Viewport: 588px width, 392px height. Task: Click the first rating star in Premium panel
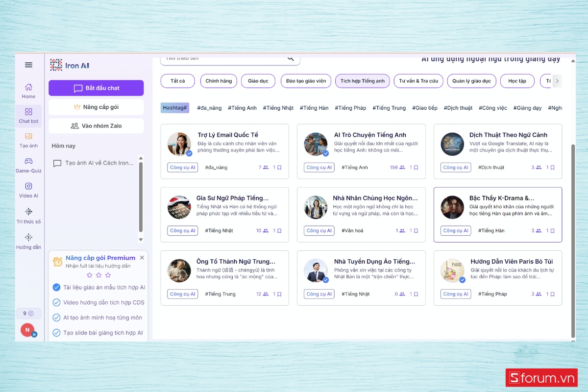point(89,275)
